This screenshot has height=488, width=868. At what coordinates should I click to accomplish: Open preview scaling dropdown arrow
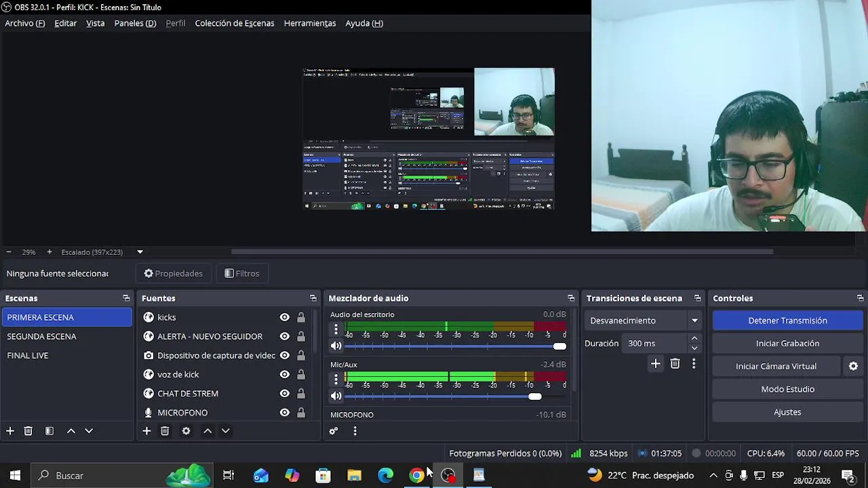(x=140, y=252)
